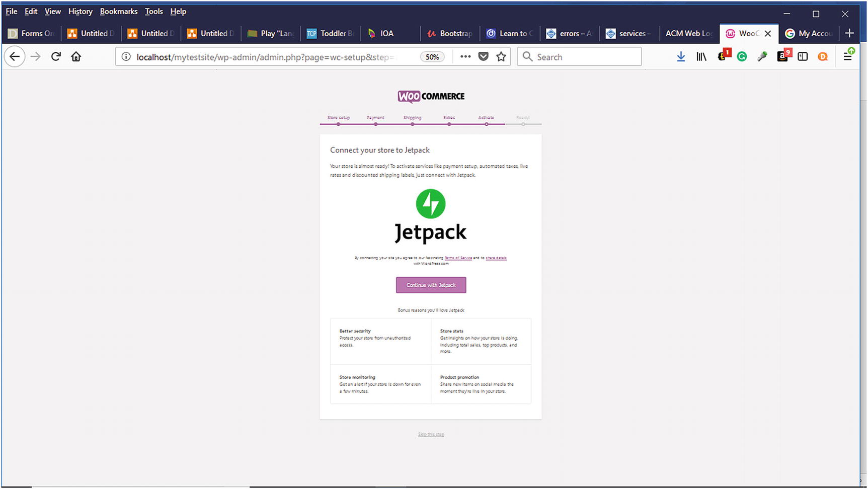Image resolution: width=868 pixels, height=489 pixels.
Task: Switch to the services tab
Action: 630,33
